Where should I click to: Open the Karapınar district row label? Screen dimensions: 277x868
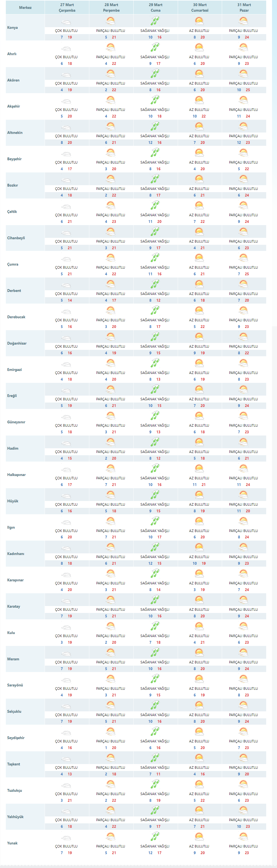[15, 580]
